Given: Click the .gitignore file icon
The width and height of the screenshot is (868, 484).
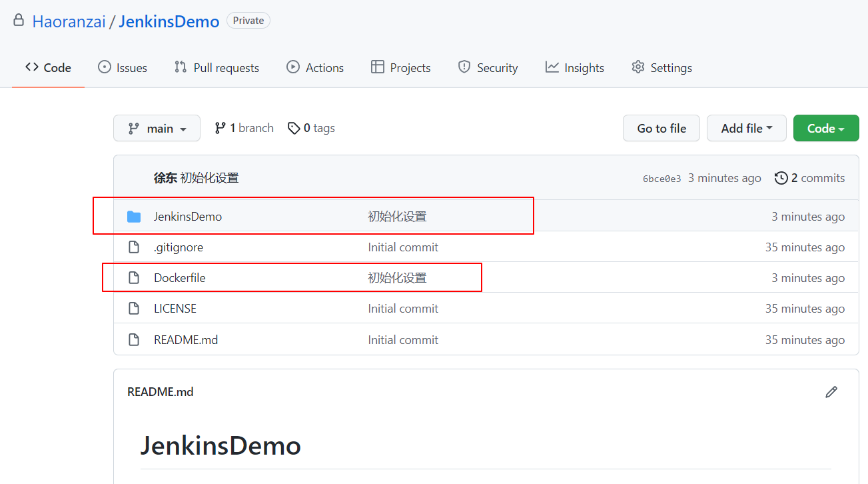Looking at the screenshot, I should [x=134, y=247].
